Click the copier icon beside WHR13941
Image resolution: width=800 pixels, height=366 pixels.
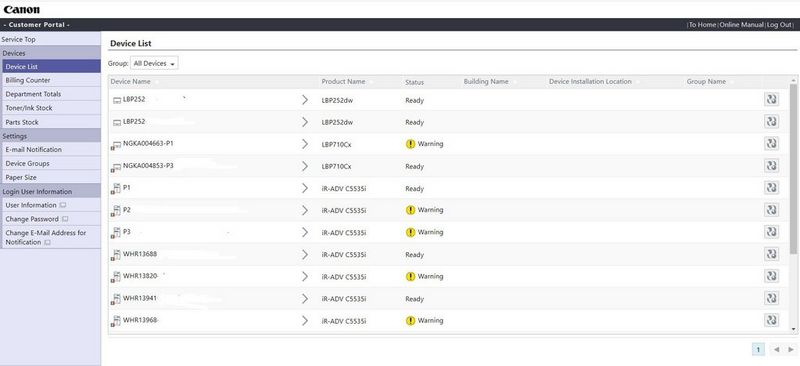tap(116, 300)
